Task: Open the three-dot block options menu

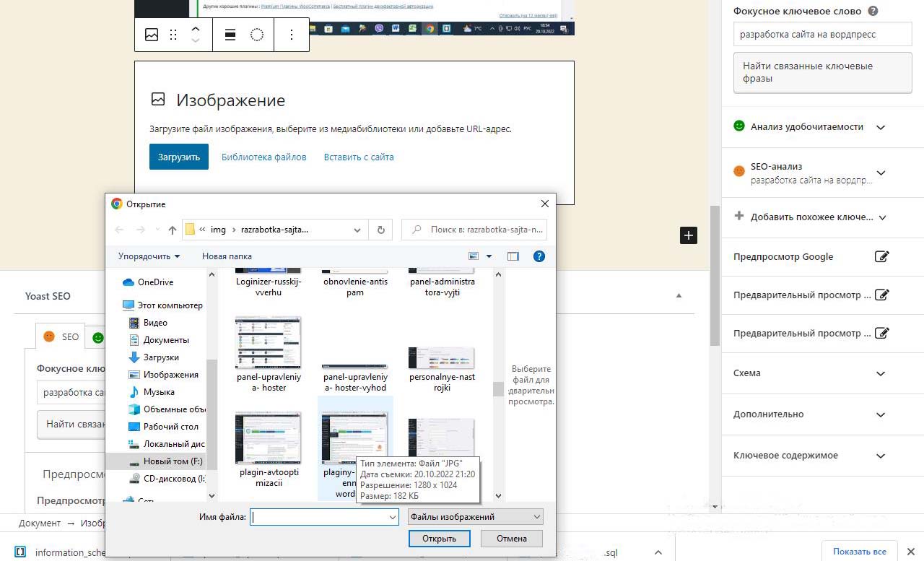Action: 292,35
